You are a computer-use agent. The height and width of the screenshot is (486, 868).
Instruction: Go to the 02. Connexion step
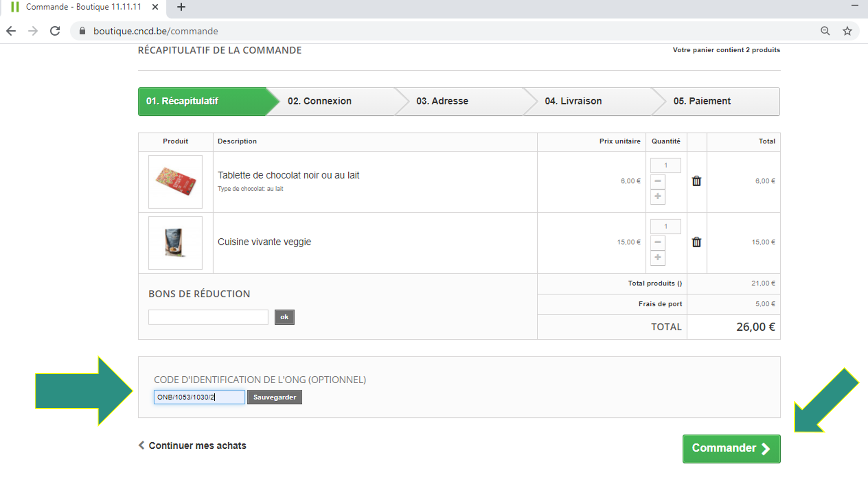pyautogui.click(x=319, y=101)
